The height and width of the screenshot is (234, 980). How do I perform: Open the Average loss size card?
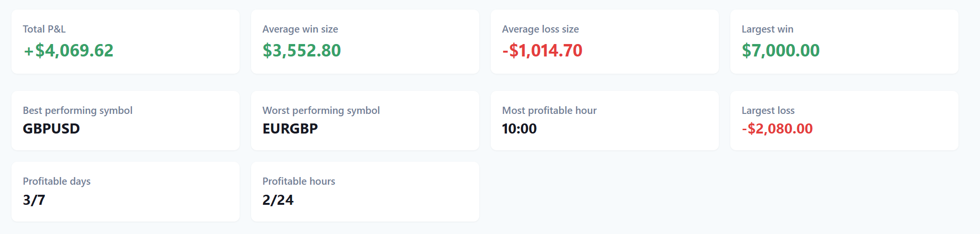coord(605,42)
